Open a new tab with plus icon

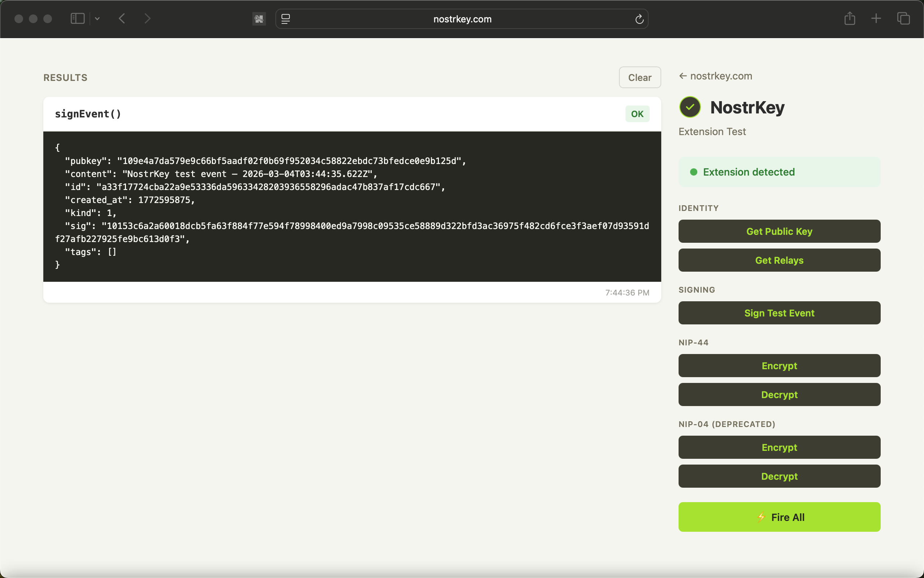click(x=876, y=18)
